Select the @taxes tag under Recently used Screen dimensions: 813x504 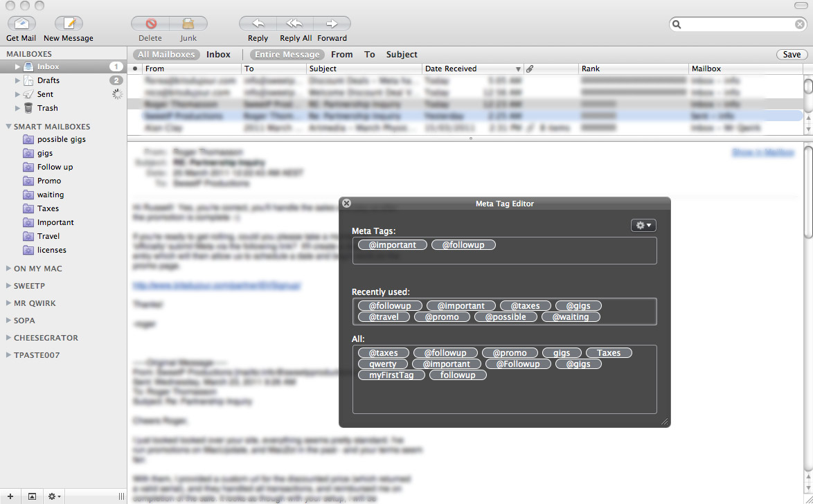525,305
